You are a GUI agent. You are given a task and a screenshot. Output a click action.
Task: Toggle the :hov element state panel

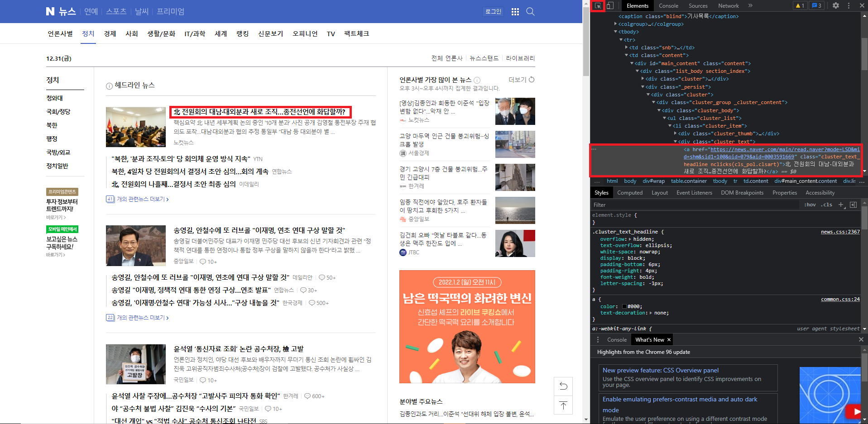[810, 205]
